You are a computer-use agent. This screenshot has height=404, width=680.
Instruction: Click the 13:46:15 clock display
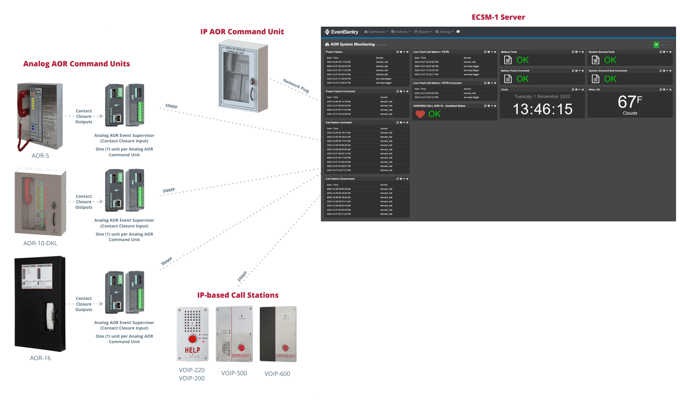[543, 109]
